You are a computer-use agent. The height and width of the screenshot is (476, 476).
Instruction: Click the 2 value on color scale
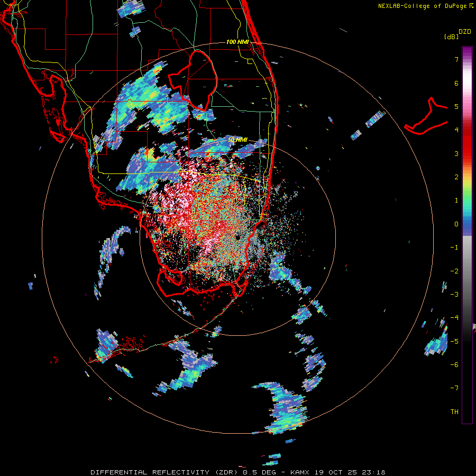coord(456,177)
